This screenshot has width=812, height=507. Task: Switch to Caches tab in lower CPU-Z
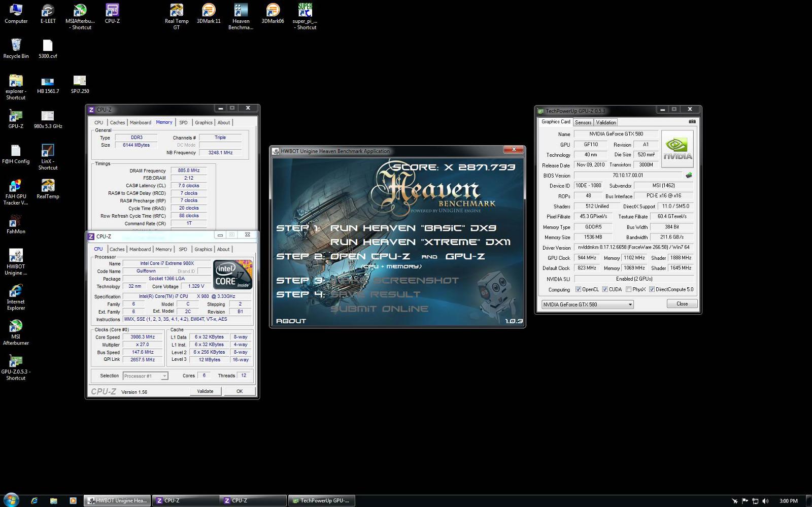coord(117,249)
